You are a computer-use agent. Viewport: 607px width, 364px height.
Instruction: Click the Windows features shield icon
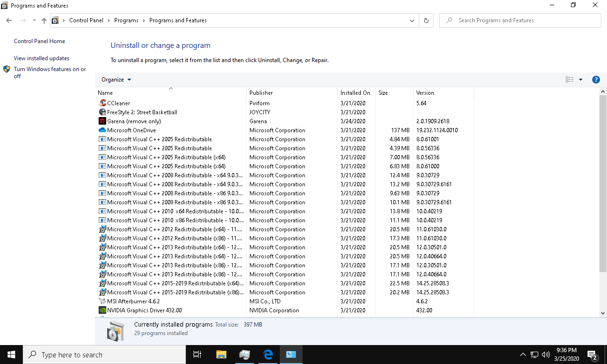point(7,69)
